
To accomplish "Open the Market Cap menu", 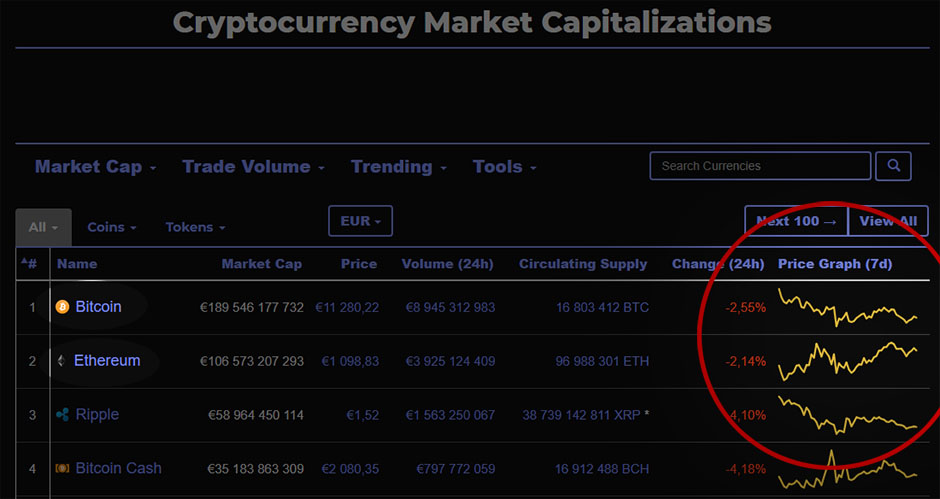I will [96, 167].
